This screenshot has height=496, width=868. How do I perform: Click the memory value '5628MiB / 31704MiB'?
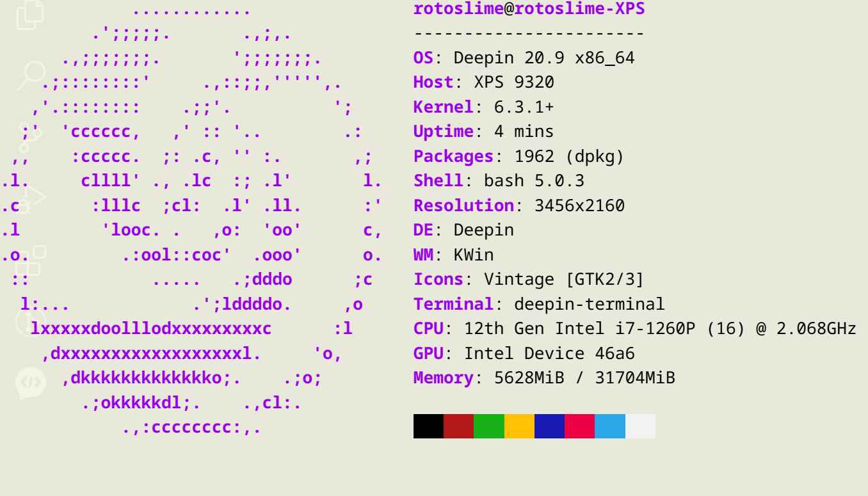pos(584,378)
